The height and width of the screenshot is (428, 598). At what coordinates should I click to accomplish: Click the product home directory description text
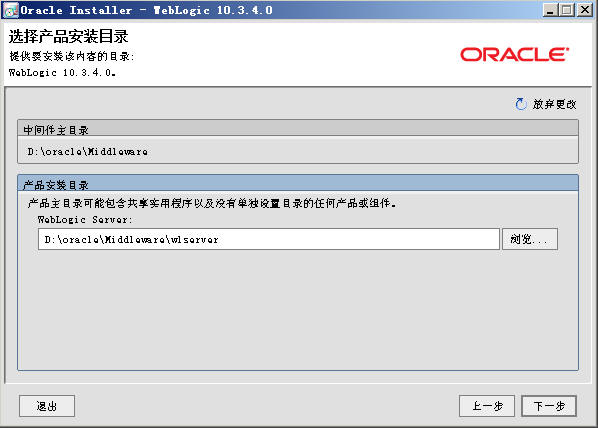coord(212,203)
